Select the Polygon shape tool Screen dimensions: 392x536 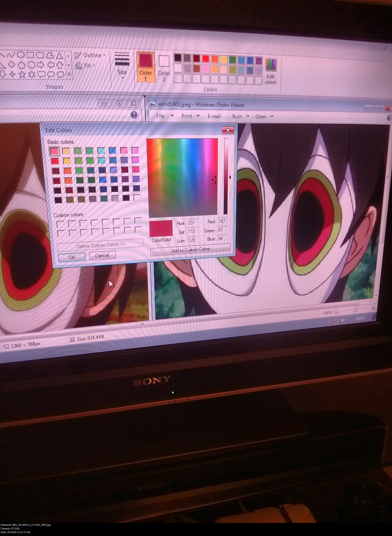50,56
